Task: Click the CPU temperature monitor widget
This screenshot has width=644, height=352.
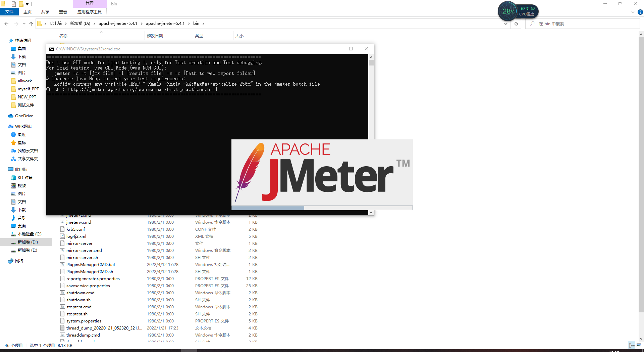Action: coord(518,11)
